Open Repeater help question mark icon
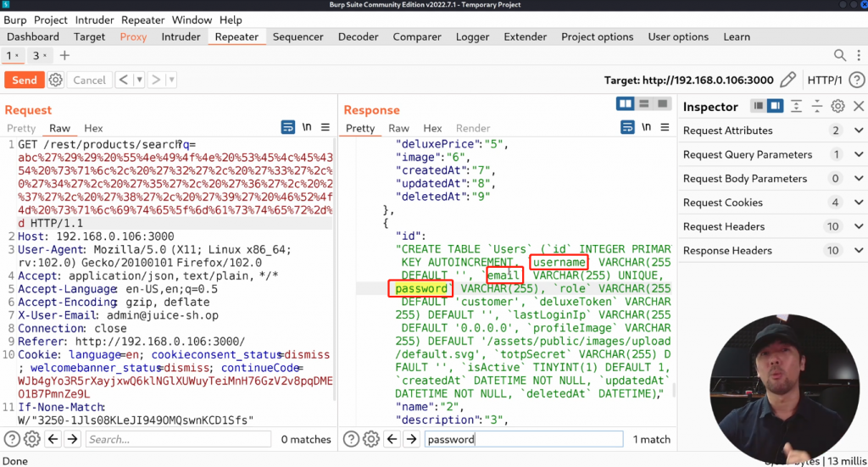The height and width of the screenshot is (467, 868). tap(857, 81)
